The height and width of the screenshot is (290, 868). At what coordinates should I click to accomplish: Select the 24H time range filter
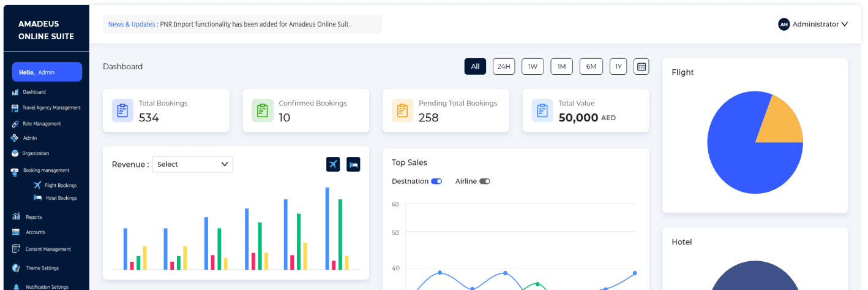(x=503, y=66)
